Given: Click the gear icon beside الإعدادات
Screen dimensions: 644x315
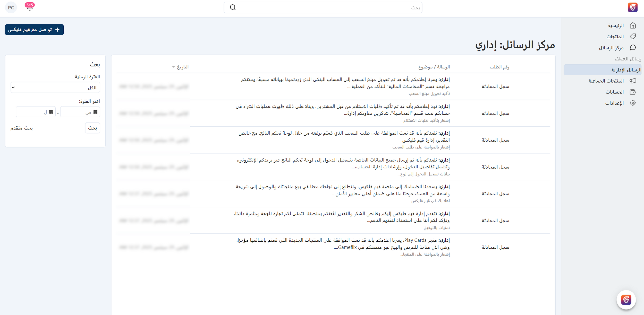Looking at the screenshot, I should 633,103.
